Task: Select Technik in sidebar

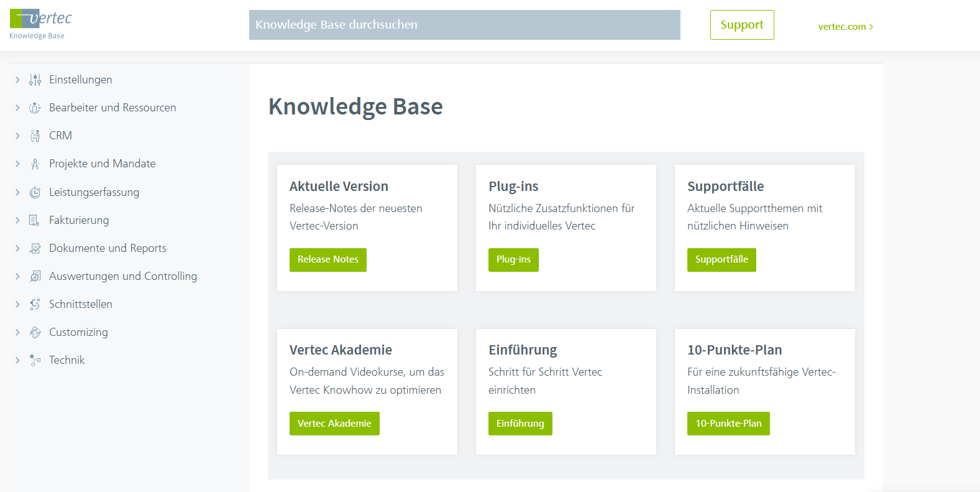Action: (67, 360)
